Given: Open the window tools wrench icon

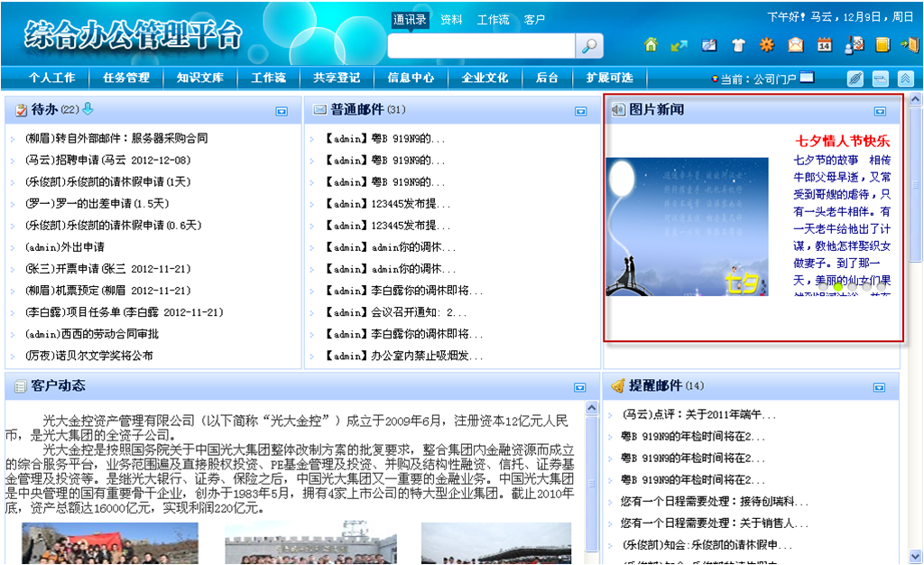Looking at the screenshot, I should (x=709, y=45).
